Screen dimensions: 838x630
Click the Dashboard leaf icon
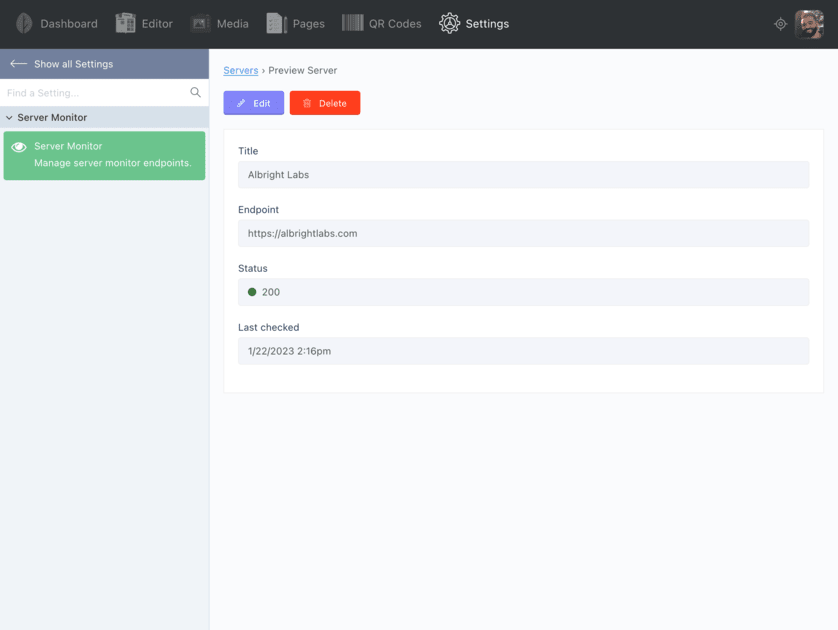click(x=24, y=24)
